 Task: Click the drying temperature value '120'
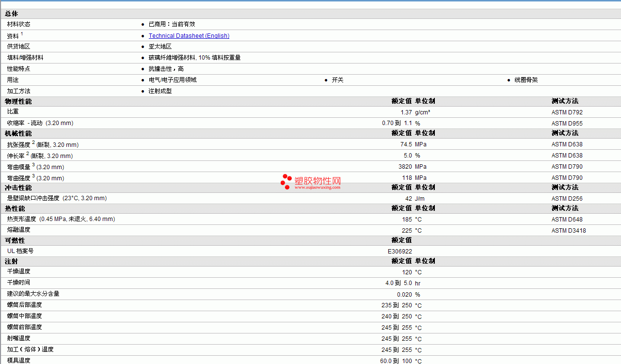click(x=407, y=272)
